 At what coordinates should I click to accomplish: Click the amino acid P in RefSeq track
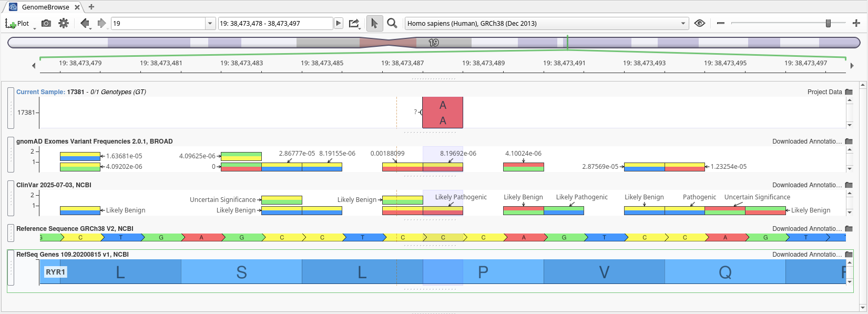click(x=483, y=272)
